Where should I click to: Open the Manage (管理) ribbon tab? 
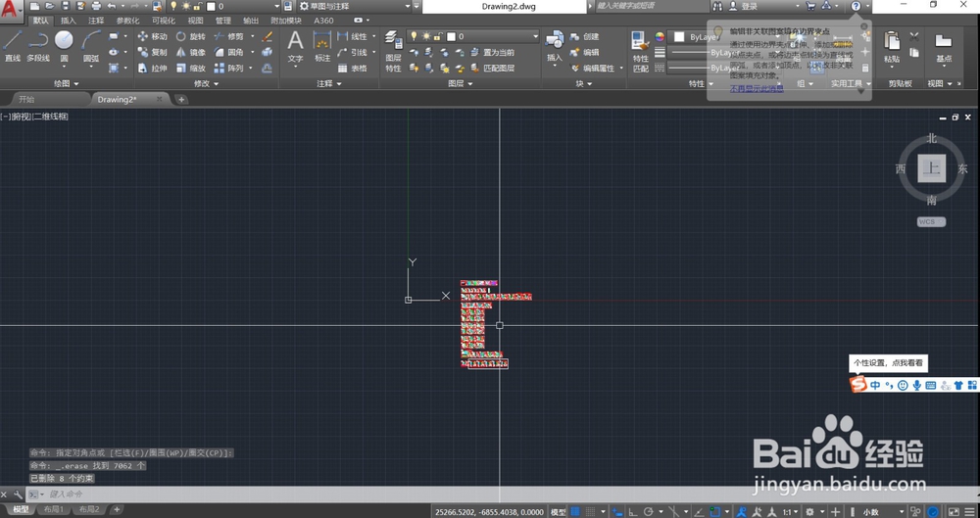tap(223, 21)
